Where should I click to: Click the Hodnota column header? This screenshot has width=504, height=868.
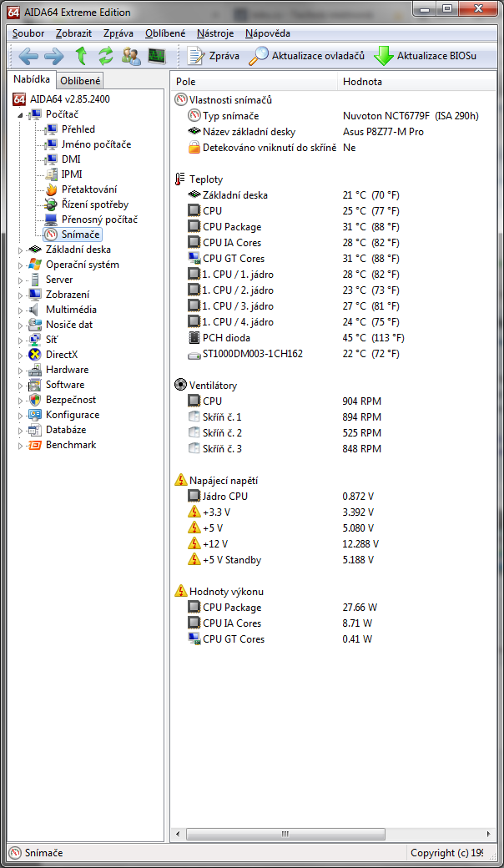(416, 82)
